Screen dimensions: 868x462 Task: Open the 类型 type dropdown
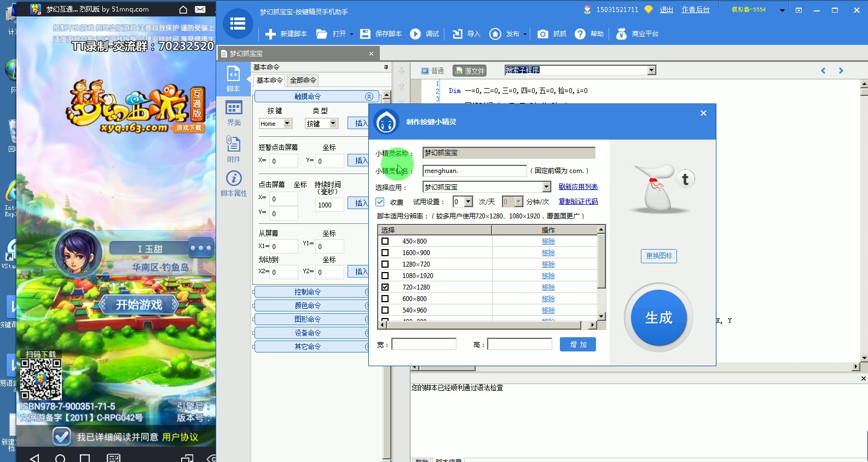click(333, 124)
